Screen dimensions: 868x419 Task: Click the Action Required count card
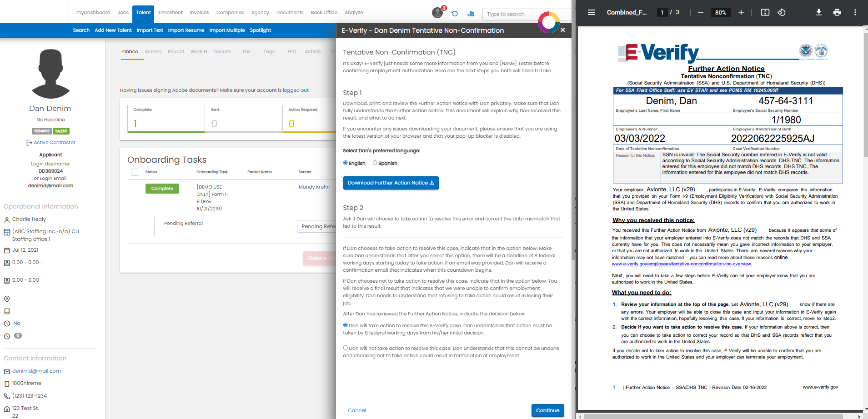click(309, 118)
